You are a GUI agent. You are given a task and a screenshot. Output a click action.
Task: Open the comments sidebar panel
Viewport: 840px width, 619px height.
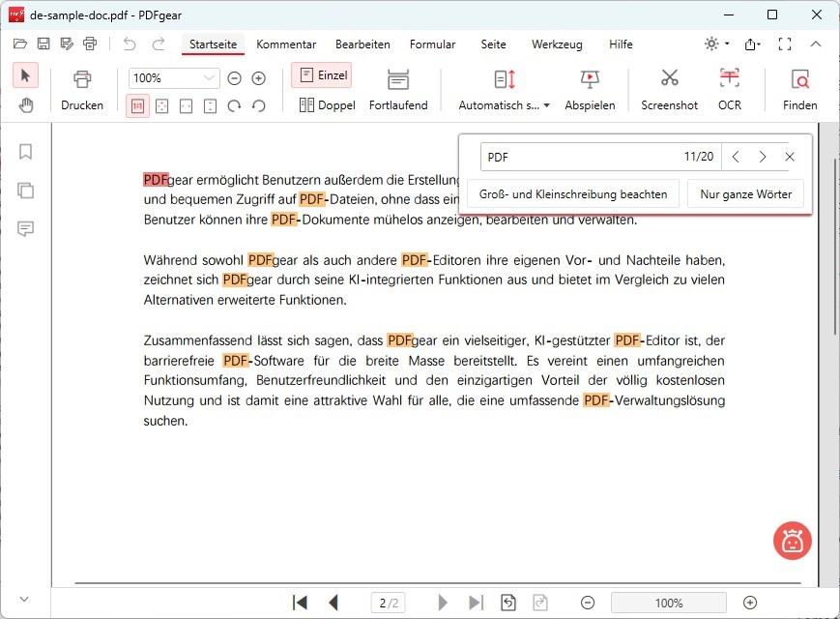[25, 229]
